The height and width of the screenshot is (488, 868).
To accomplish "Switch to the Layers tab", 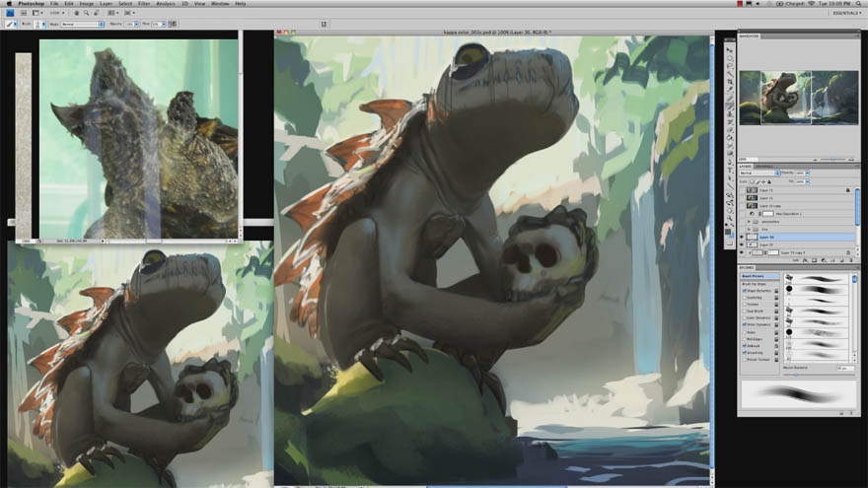I will [x=745, y=166].
